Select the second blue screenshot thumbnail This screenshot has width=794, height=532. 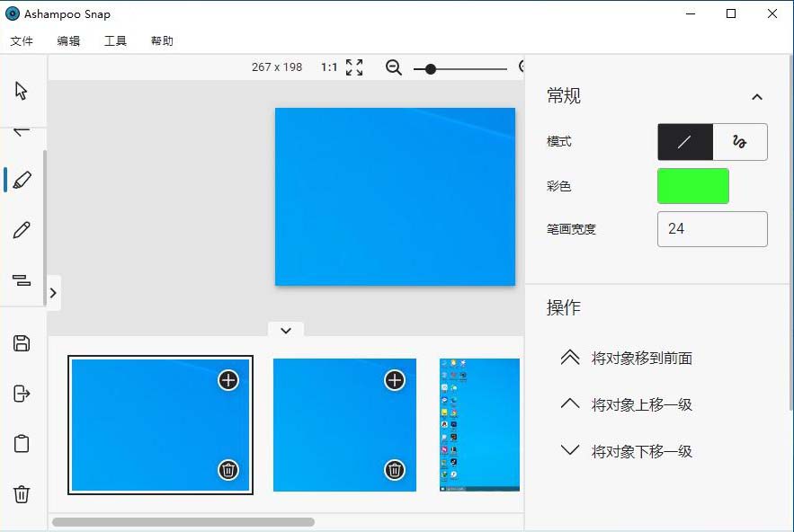[344, 425]
